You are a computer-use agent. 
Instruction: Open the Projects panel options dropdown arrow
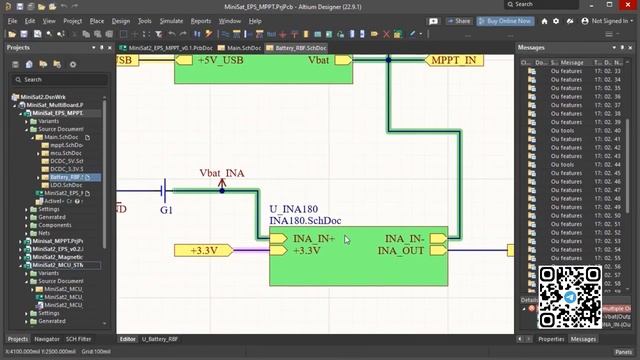click(x=93, y=48)
